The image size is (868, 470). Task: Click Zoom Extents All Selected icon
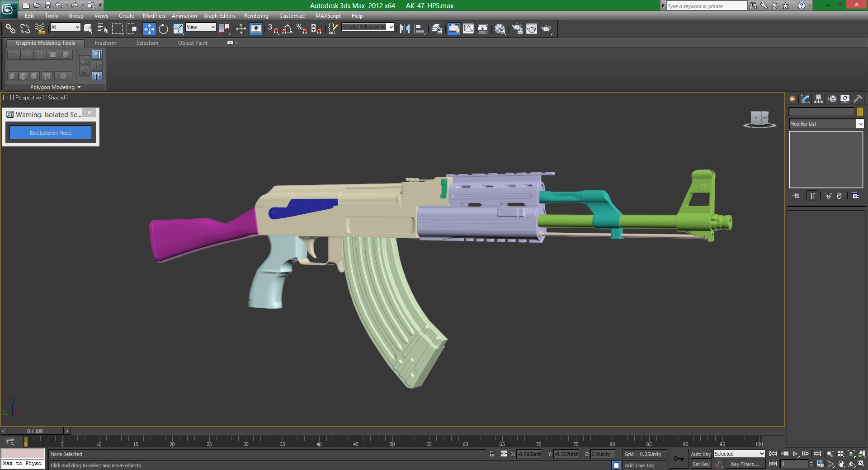(x=862, y=454)
